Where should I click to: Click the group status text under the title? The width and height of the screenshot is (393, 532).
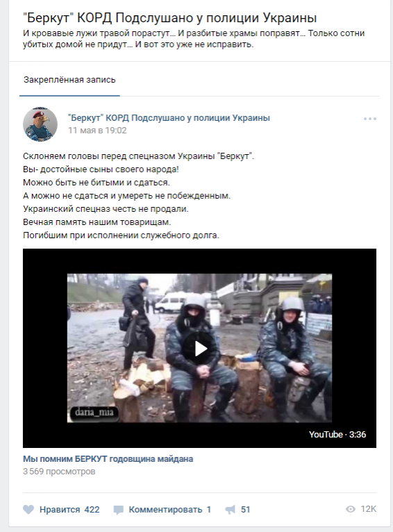click(x=194, y=39)
